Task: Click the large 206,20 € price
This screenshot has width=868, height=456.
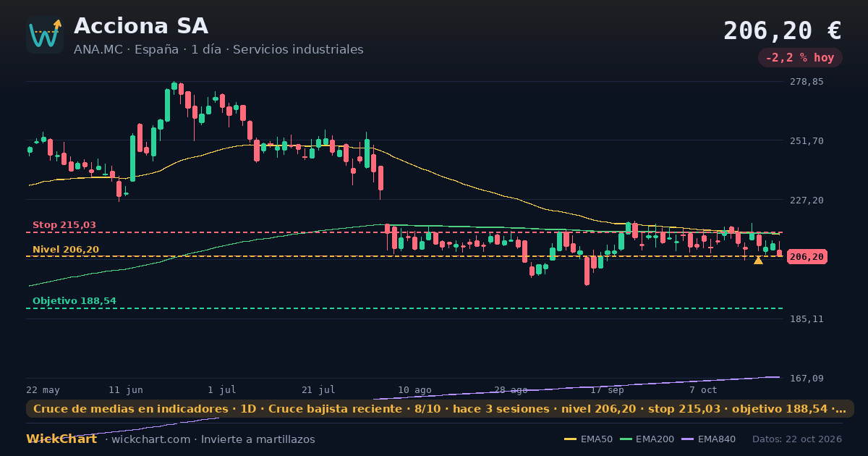Action: [x=783, y=30]
